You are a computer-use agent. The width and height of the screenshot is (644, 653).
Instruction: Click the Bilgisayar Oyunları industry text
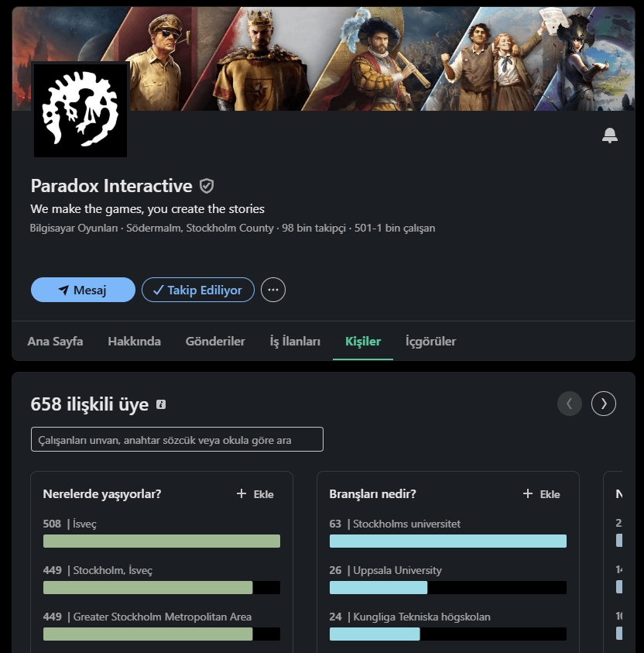[74, 229]
